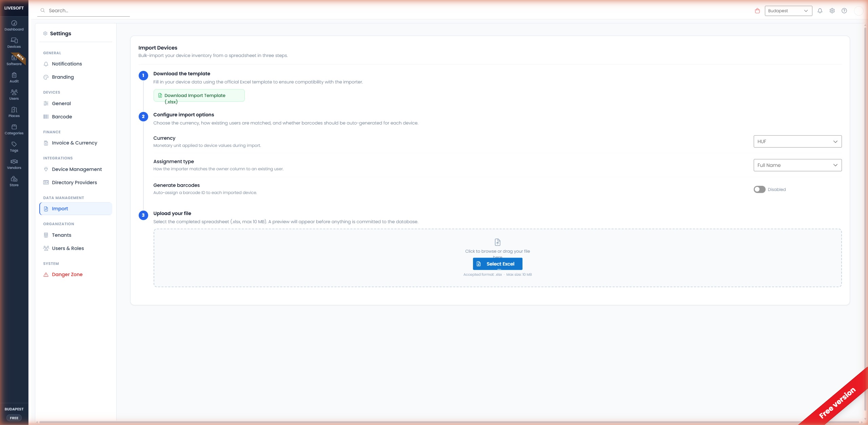Open the notifications bell in top bar
868x425 pixels.
tap(820, 11)
